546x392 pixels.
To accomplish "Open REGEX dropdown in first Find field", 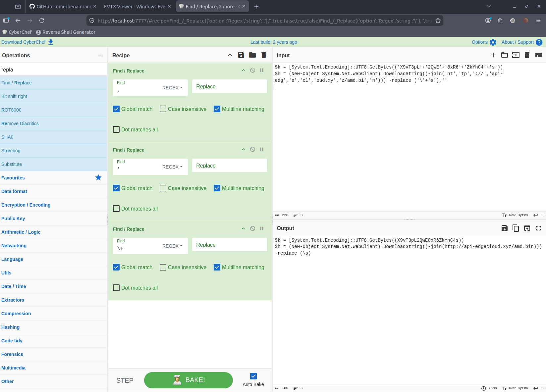I will tap(172, 88).
